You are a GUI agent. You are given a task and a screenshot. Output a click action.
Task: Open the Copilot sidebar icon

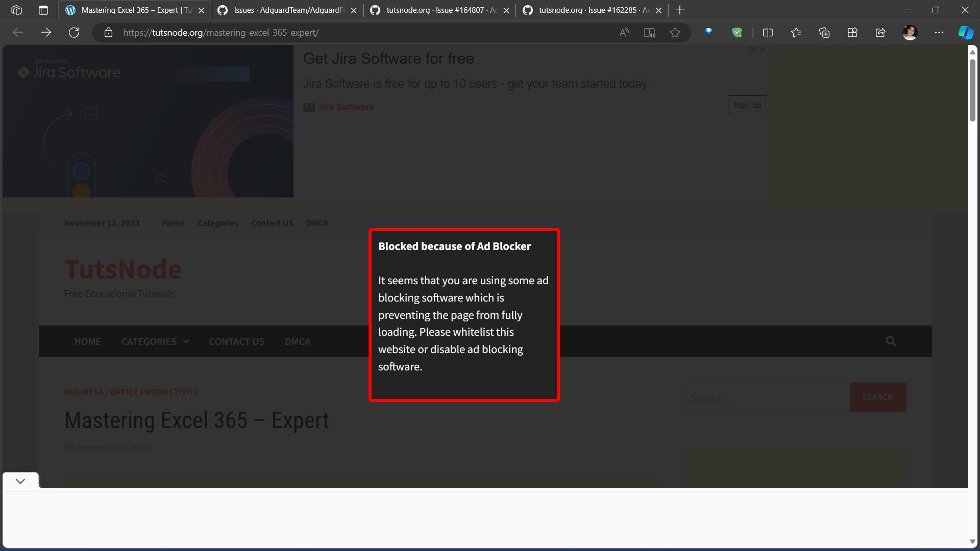point(965,33)
